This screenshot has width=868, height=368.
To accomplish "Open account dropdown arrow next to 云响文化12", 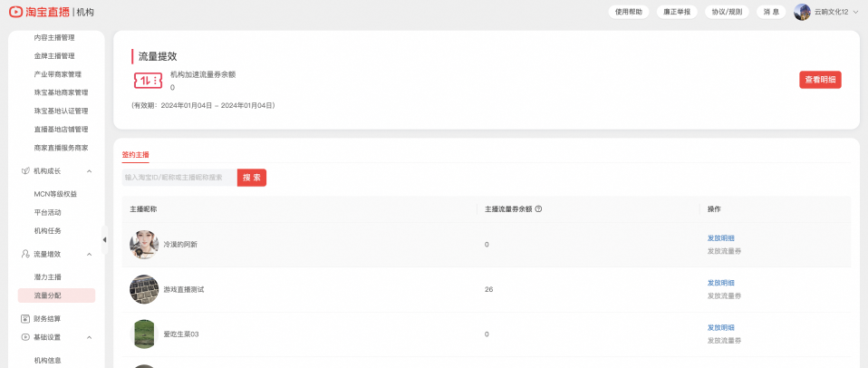I will [x=856, y=12].
